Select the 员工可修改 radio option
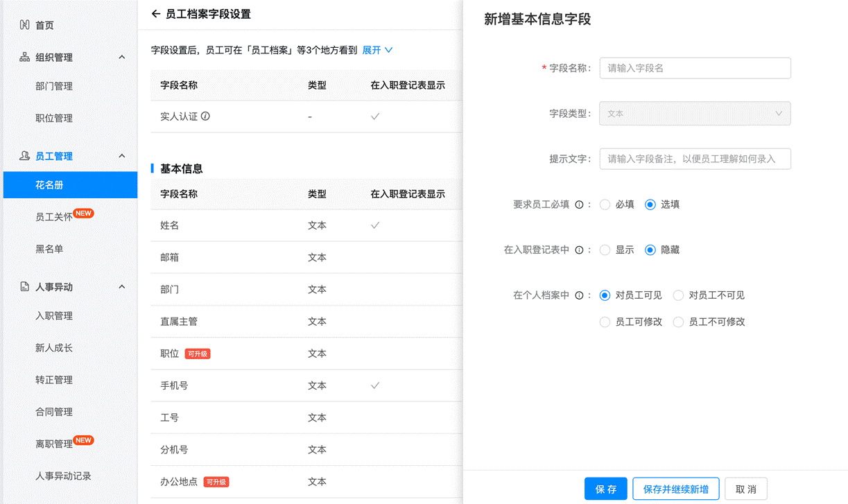848x504 pixels. point(605,322)
